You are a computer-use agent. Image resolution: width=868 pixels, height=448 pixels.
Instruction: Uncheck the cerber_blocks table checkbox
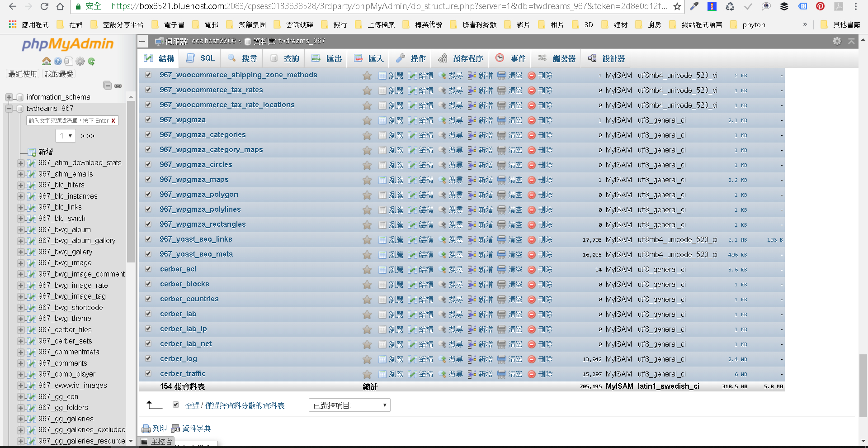click(x=148, y=284)
